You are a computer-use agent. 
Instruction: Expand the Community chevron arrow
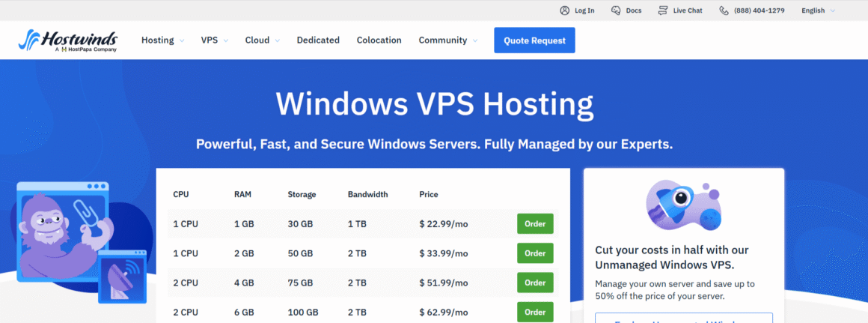[475, 40]
